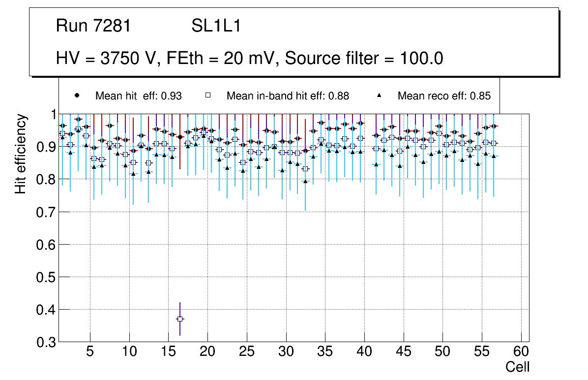The height and width of the screenshot is (380, 588).
Task: Select the outlier square marker near 0.37
Action: [x=180, y=319]
